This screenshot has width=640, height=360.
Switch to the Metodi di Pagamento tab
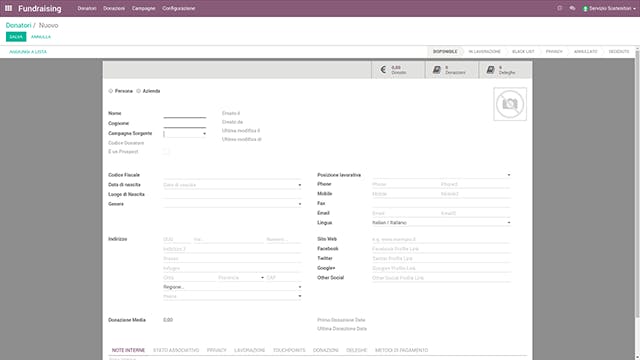tap(401, 350)
